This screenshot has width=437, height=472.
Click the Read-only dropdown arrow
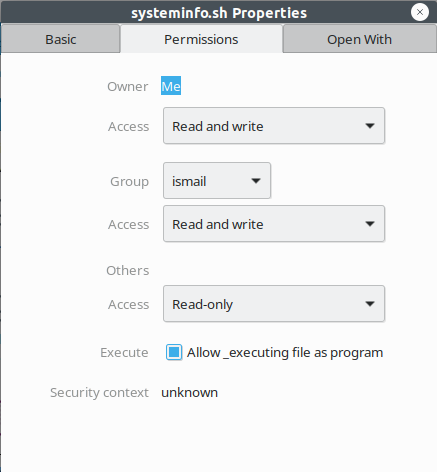click(x=370, y=304)
